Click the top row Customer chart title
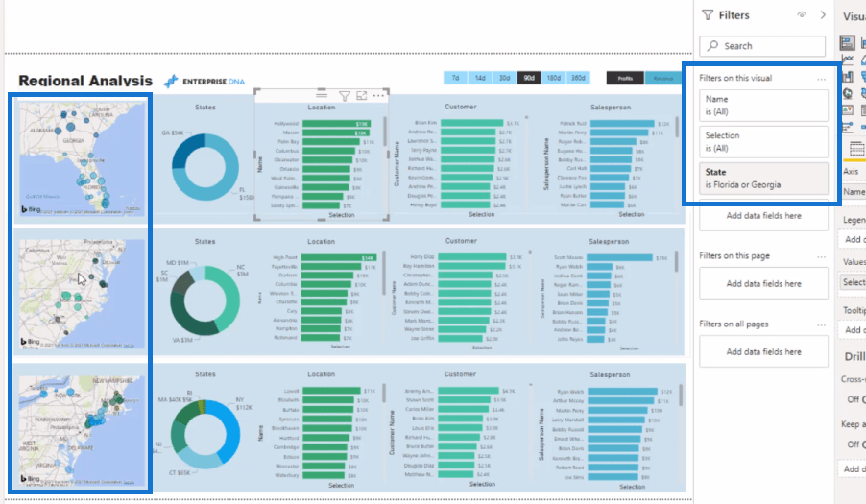Screen dimensions: 866x504 click(461, 107)
